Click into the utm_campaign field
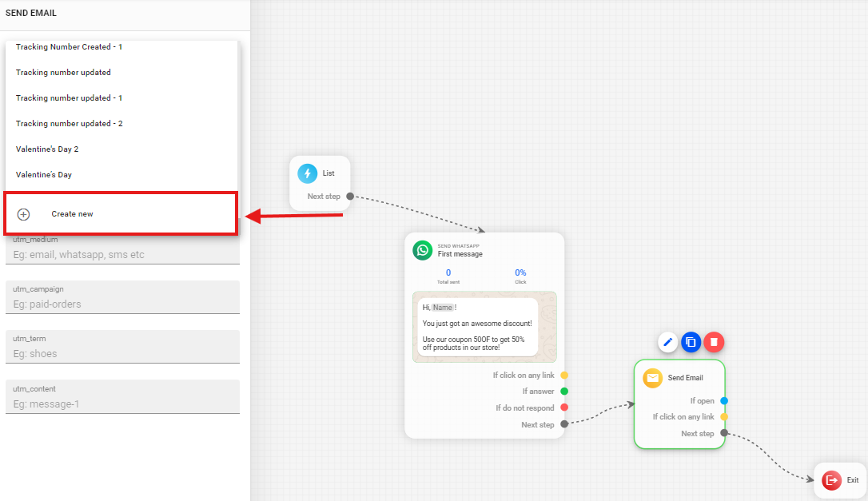This screenshot has width=868, height=501. tap(122, 304)
